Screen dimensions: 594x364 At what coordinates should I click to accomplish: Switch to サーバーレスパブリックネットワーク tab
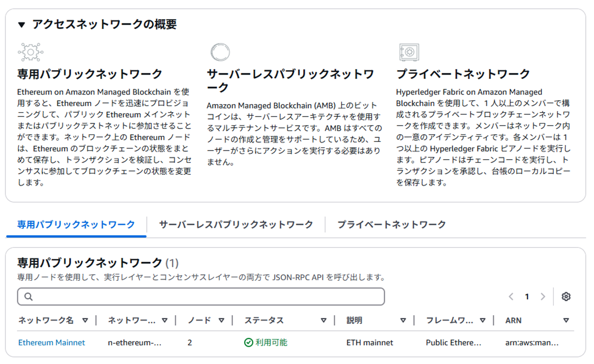[x=236, y=225]
